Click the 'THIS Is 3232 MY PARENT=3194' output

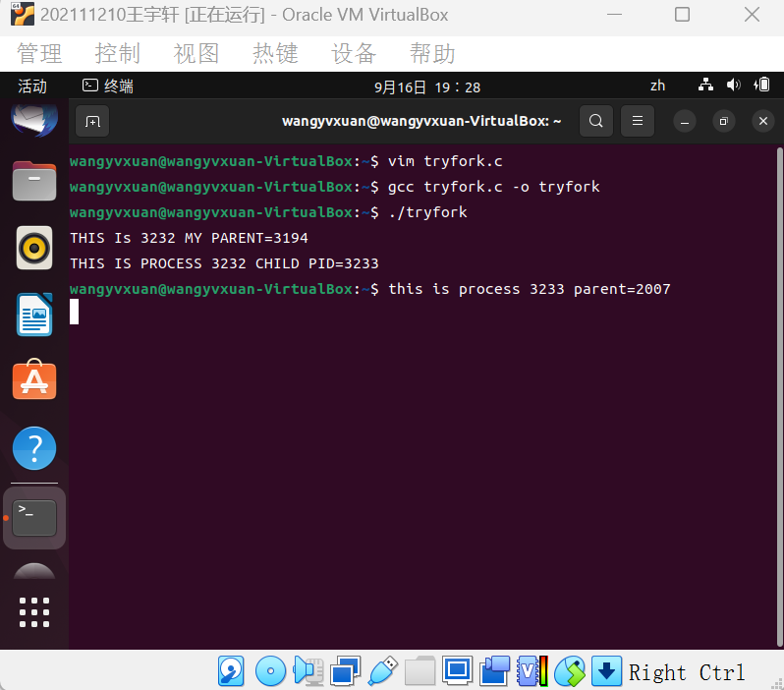click(189, 238)
